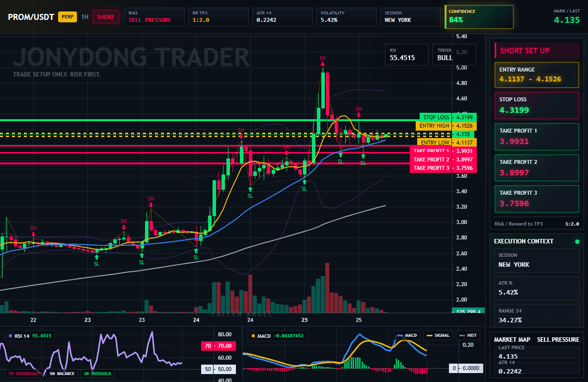The width and height of the screenshot is (588, 382).
Task: Click the 50 BALANCE legend tag
Action: click(62, 374)
